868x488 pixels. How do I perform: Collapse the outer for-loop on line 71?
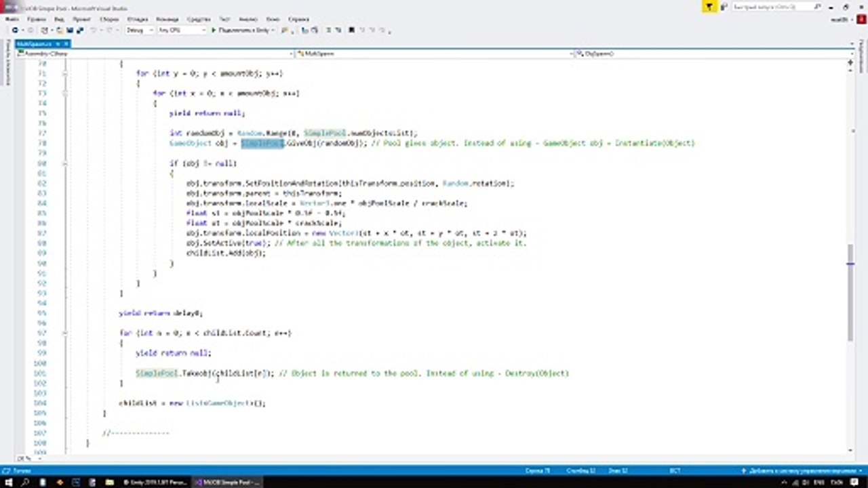coord(65,73)
